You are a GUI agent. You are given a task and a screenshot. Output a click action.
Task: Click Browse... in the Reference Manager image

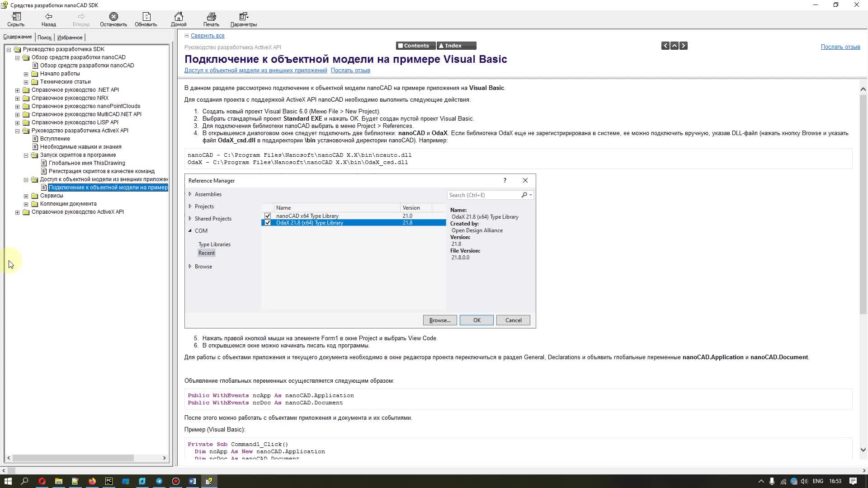[440, 320]
